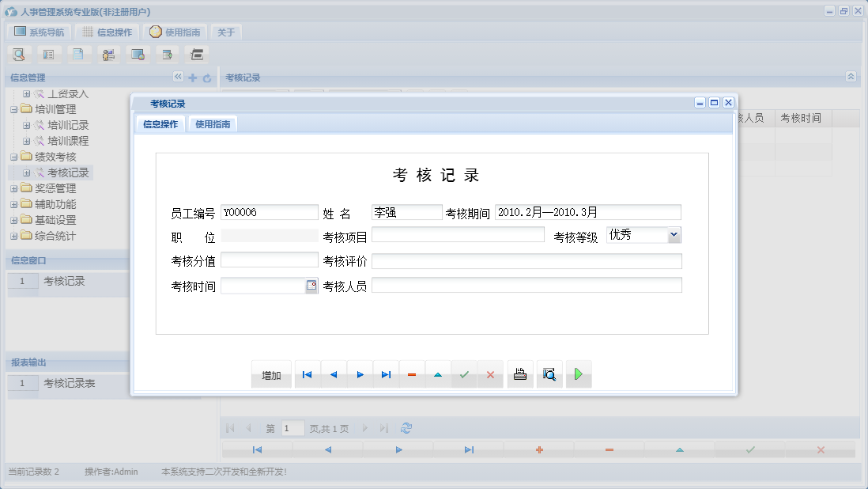
Task: Expand the 综合统计 folder
Action: click(x=14, y=237)
